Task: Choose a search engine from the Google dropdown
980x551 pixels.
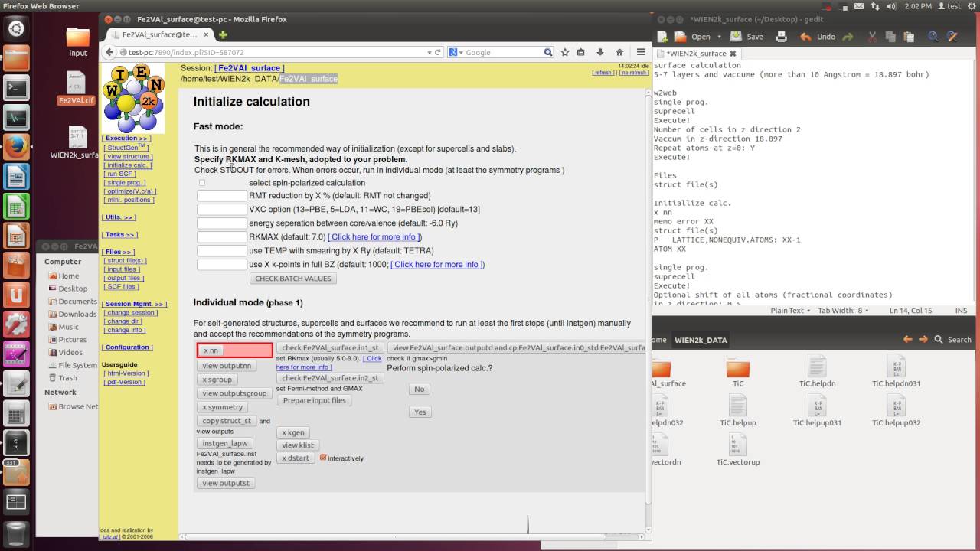Action: click(456, 52)
